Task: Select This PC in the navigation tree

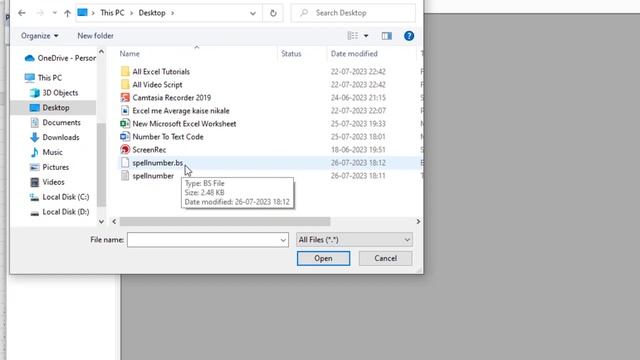Action: click(43, 78)
